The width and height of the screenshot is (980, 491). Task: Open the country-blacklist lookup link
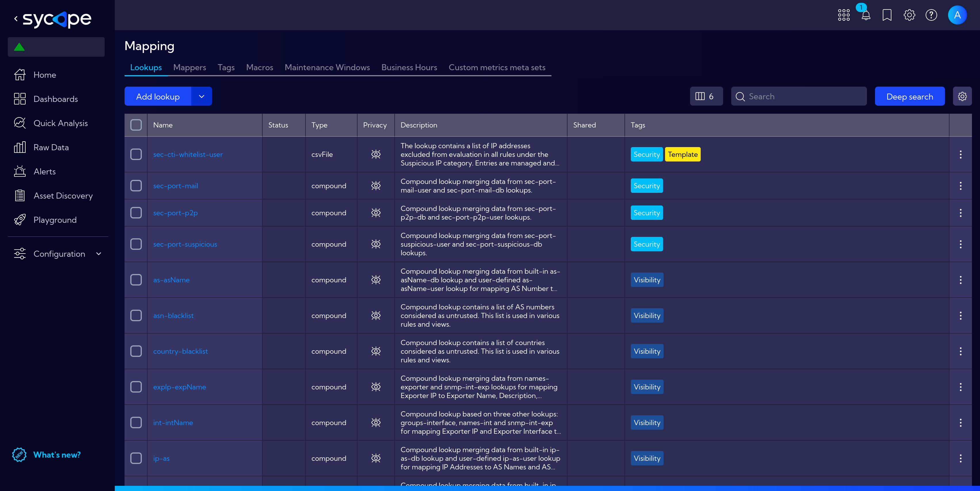[180, 351]
